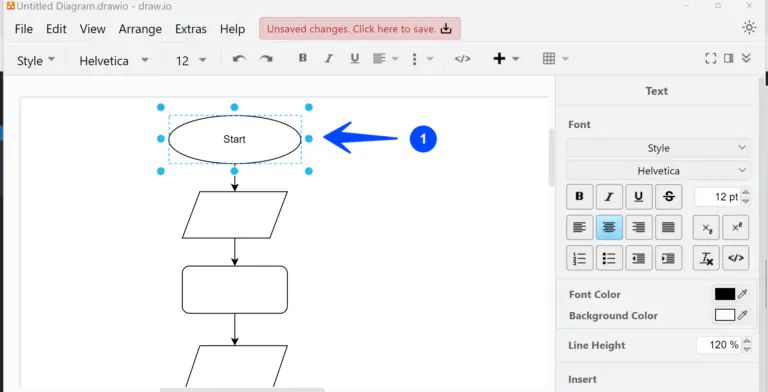Apply italic from the top toolbar

tap(329, 58)
